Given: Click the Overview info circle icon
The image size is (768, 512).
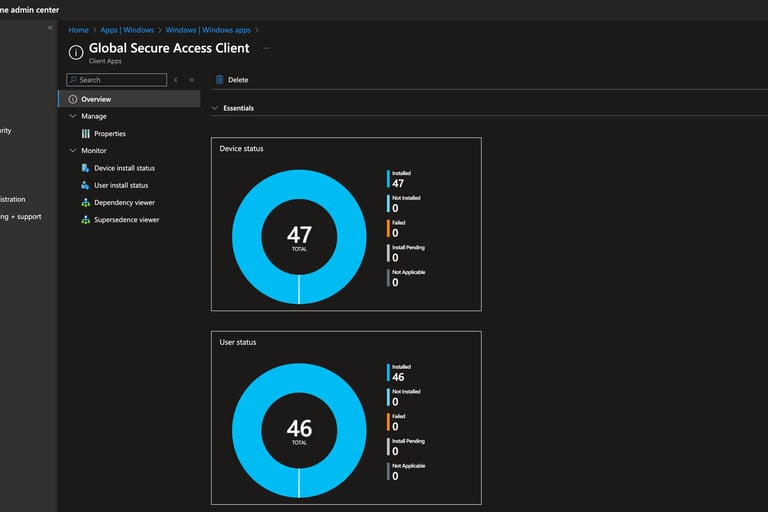Looking at the screenshot, I should [72, 99].
